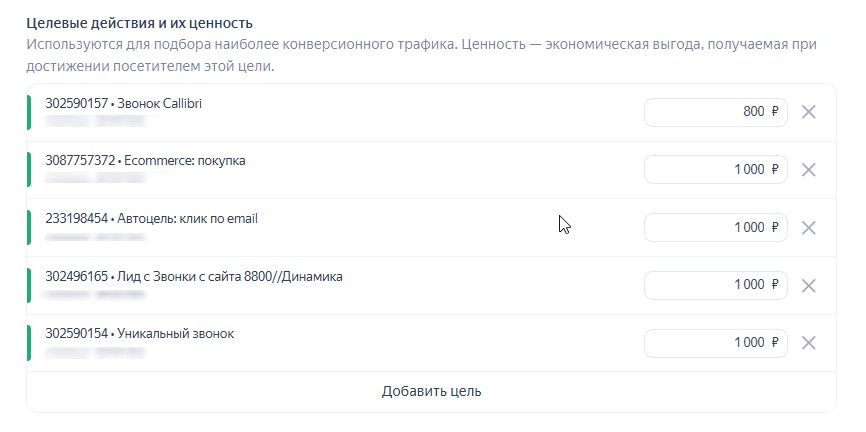This screenshot has height=432, width=866.
Task: Click value field for Автоцель email goal
Action: pos(715,228)
